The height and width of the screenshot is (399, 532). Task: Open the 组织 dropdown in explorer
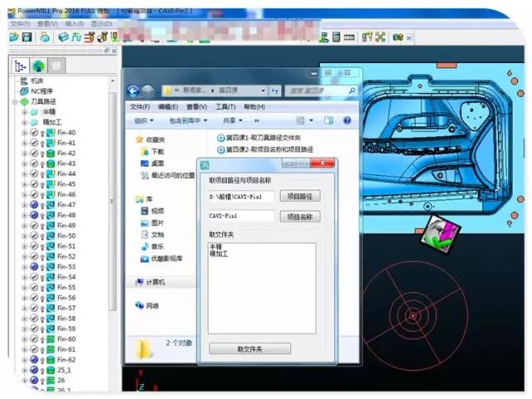(x=145, y=121)
